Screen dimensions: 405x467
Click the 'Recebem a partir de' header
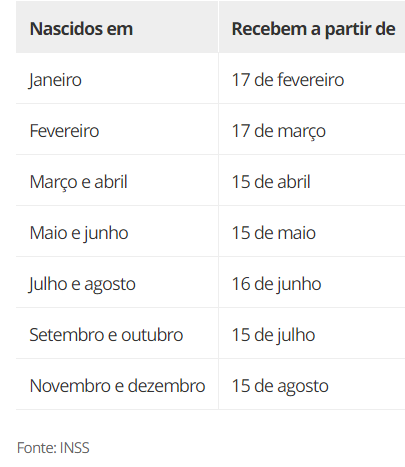312,27
